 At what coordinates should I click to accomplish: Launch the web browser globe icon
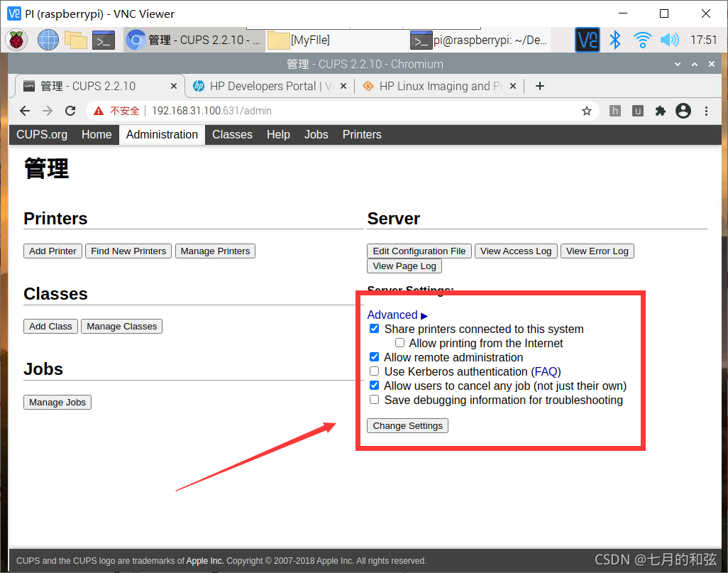(x=48, y=40)
